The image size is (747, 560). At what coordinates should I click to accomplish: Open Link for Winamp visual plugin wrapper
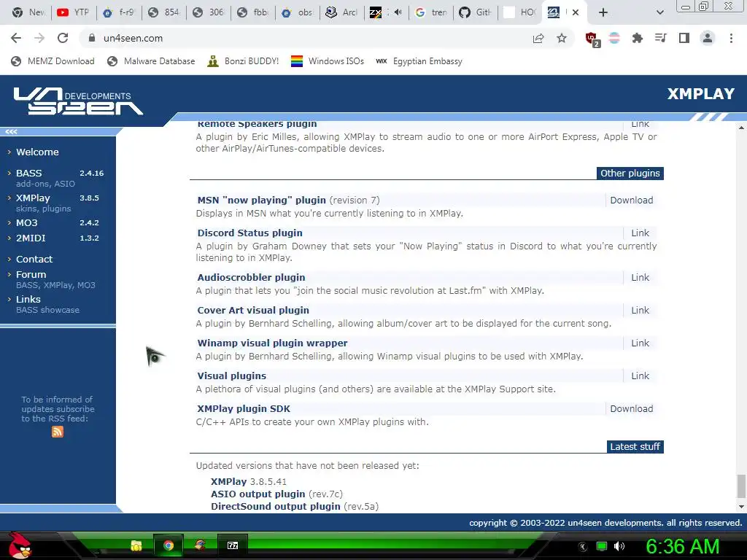coord(640,343)
